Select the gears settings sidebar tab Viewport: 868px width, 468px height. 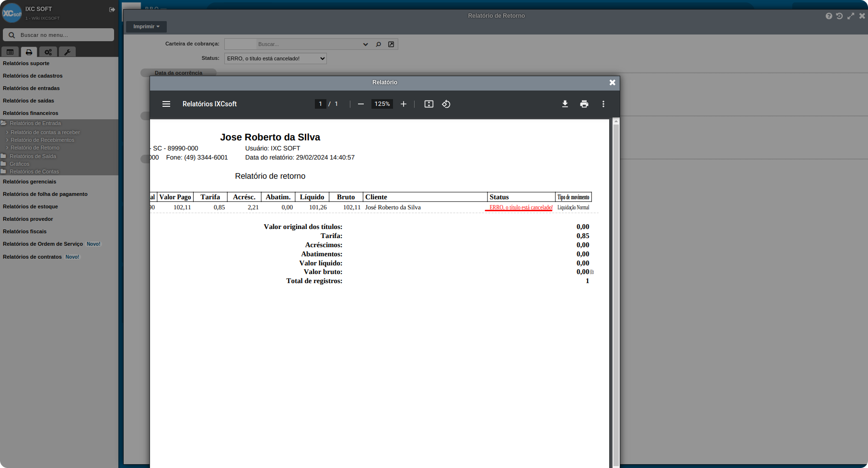point(48,52)
